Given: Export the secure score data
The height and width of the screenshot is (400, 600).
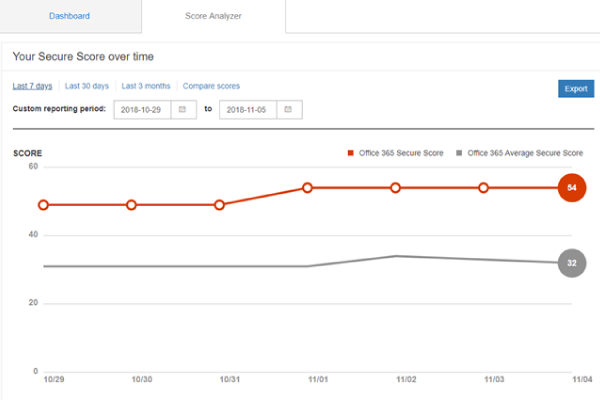Looking at the screenshot, I should [x=575, y=88].
